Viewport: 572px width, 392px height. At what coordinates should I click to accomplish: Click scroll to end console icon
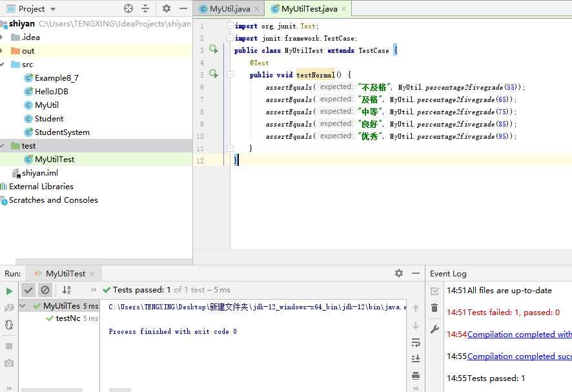pyautogui.click(x=416, y=359)
